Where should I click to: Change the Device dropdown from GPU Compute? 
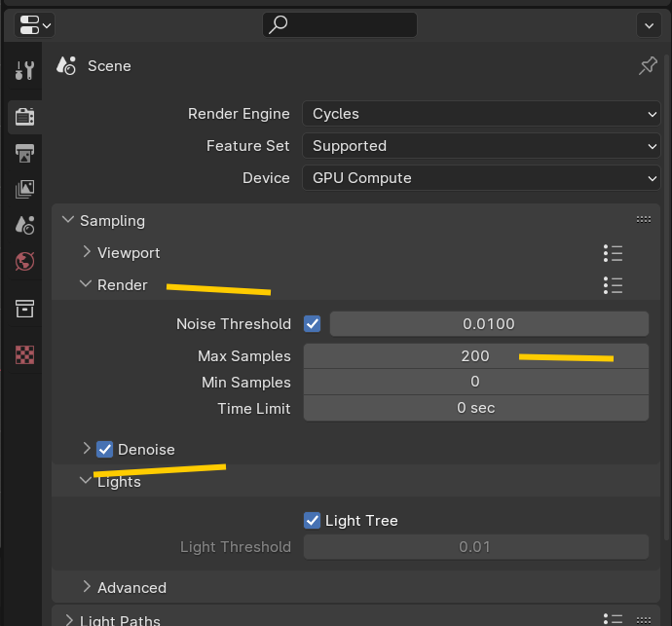(x=481, y=178)
